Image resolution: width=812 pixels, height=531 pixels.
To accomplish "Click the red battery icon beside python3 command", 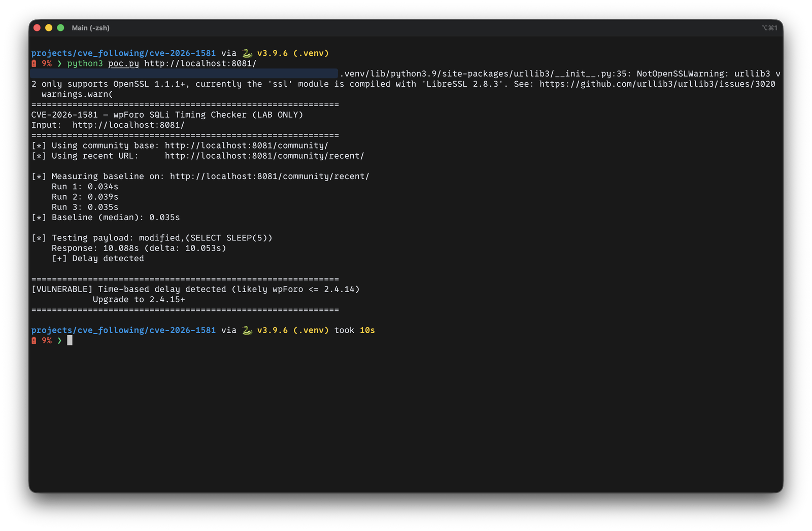I will (x=34, y=63).
